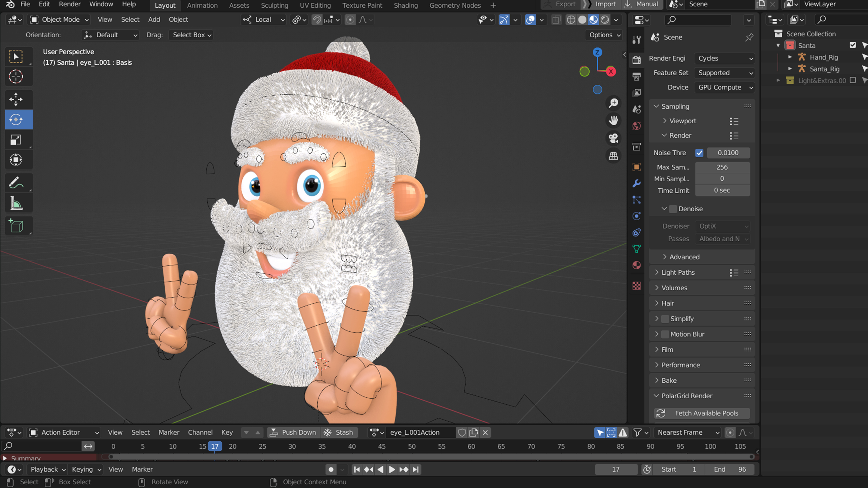Screen dimensions: 868x488
Task: Open the Object properties tab
Action: (x=636, y=167)
